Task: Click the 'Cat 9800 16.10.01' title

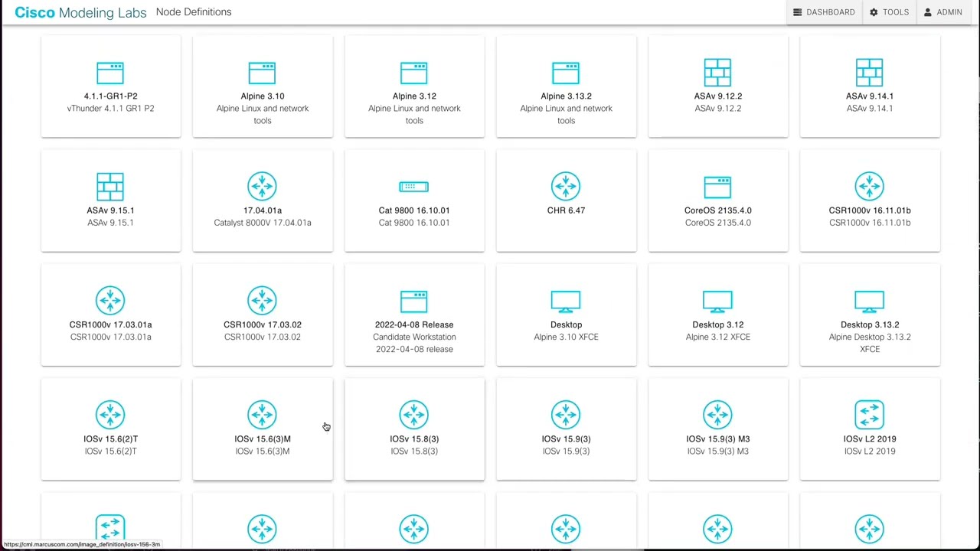Action: point(414,210)
